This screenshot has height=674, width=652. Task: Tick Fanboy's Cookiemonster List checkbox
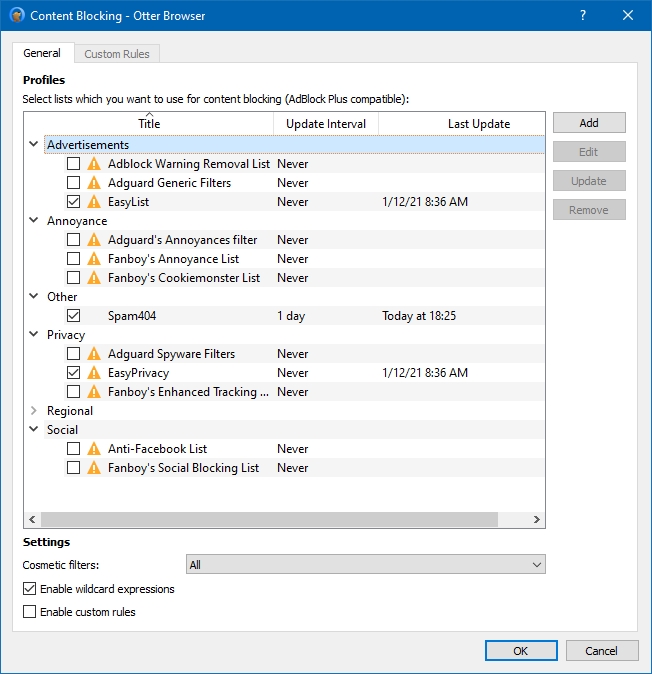73,278
